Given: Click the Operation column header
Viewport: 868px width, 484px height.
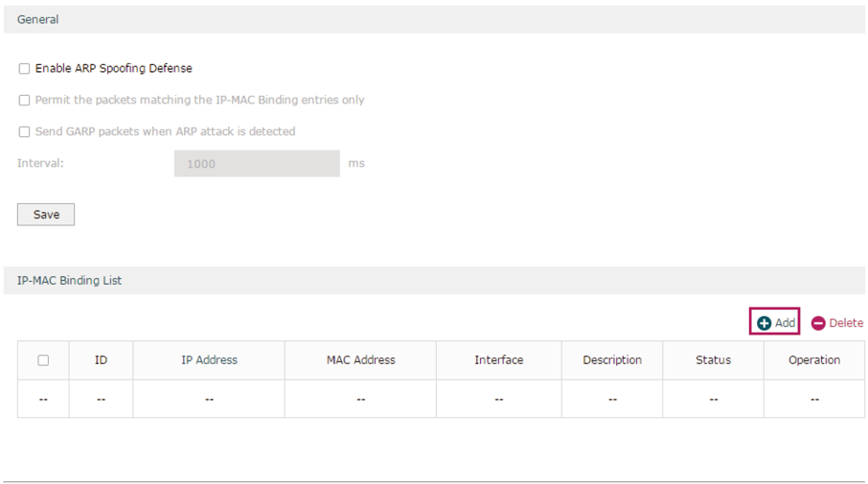Looking at the screenshot, I should coord(814,360).
